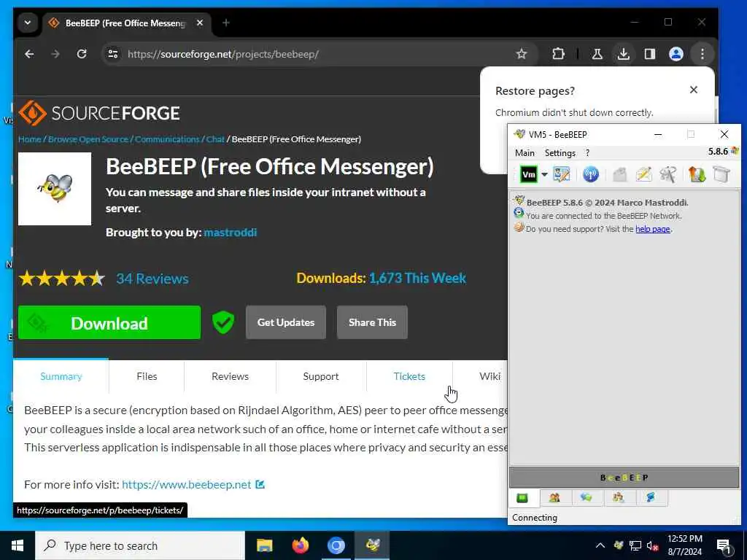747x560 pixels.
Task: Open the 34 Reviews link
Action: [152, 279]
